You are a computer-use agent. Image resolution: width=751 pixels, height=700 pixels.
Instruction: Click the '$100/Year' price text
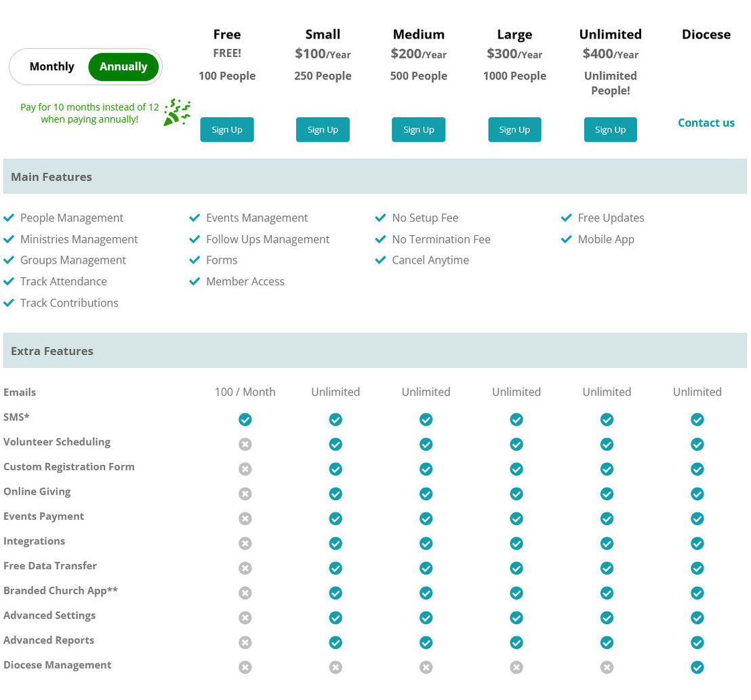tap(323, 54)
